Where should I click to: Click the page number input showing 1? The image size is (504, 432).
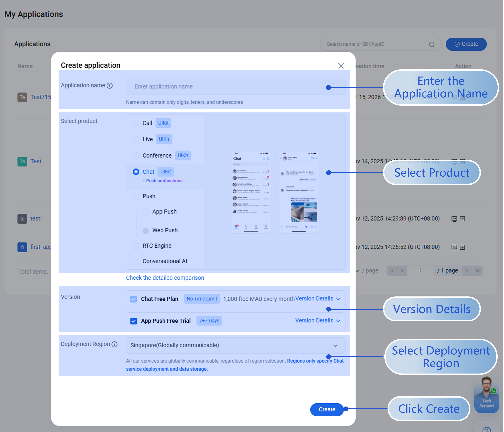[420, 271]
